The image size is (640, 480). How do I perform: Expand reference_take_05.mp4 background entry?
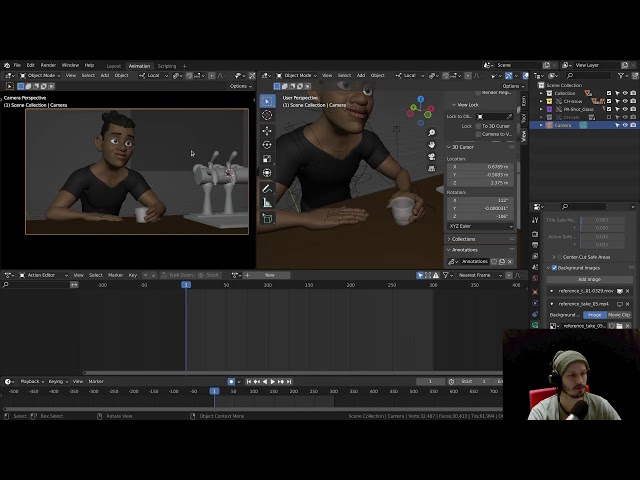coord(552,304)
